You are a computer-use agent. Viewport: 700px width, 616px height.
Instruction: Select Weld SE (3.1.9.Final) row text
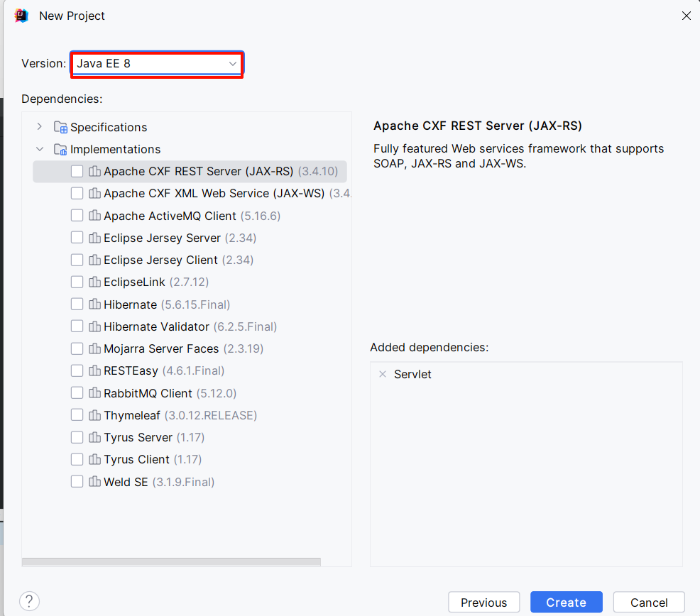tap(159, 482)
